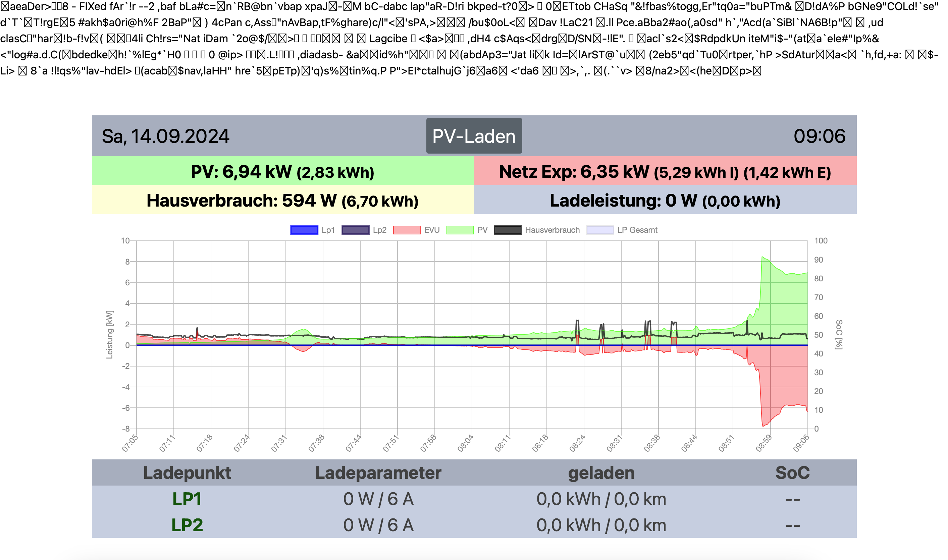Screen dimensions: 948x560
Task: Click the date Sa, 14.09.2024
Action: pos(165,136)
